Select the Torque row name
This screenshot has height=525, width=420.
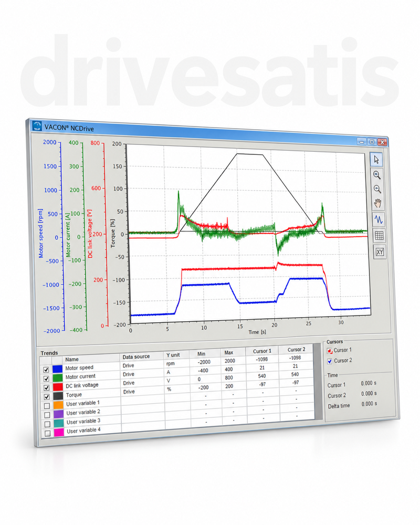tap(73, 395)
